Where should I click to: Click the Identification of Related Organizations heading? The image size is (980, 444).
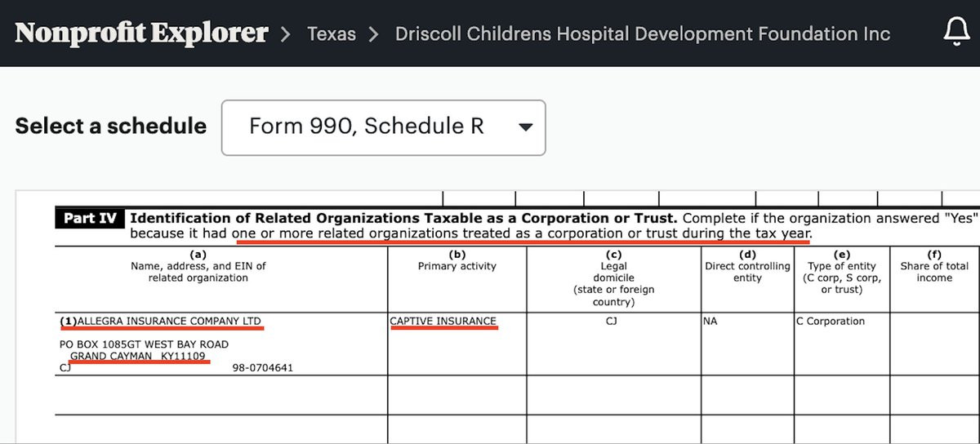[403, 219]
